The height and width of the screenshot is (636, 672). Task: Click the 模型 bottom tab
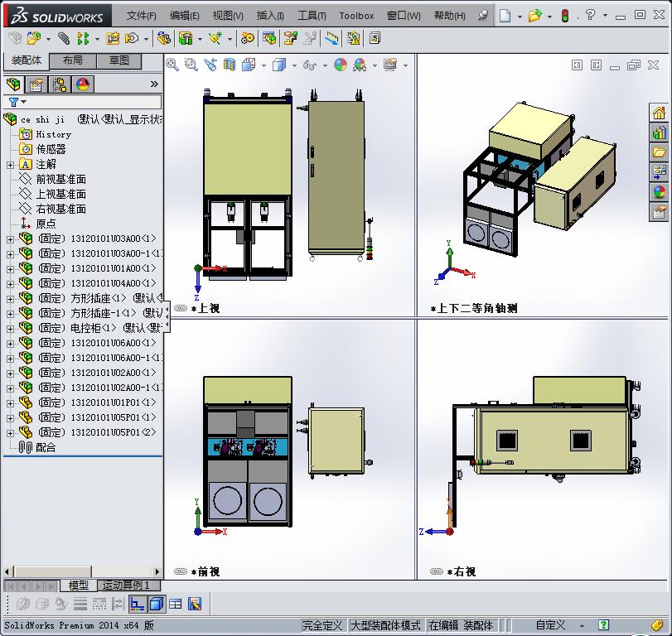tap(79, 585)
